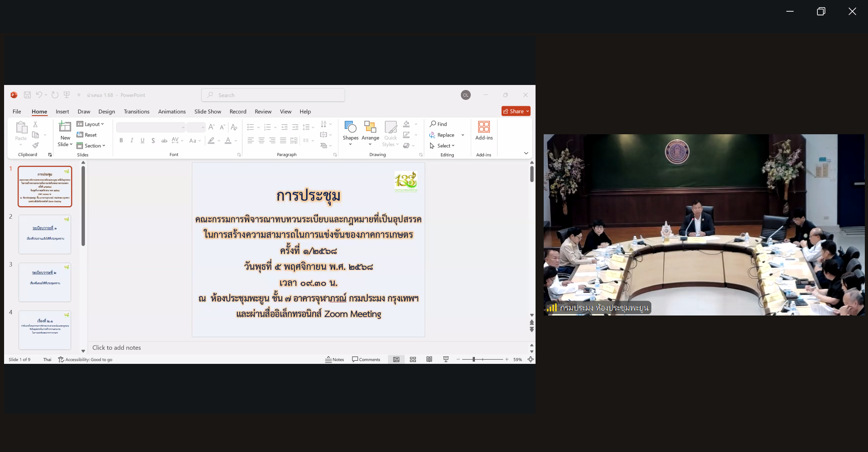Open the Section dropdown
The height and width of the screenshot is (452, 868).
pyautogui.click(x=91, y=146)
